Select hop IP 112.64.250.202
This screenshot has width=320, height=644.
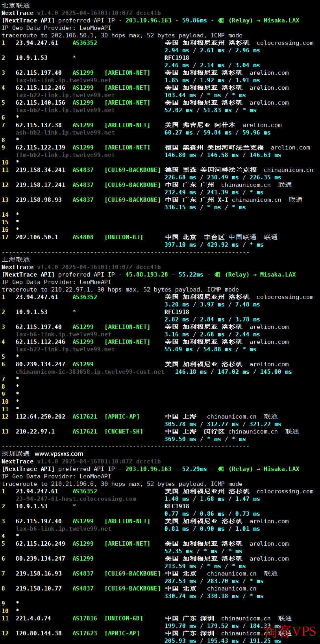[x=41, y=417]
